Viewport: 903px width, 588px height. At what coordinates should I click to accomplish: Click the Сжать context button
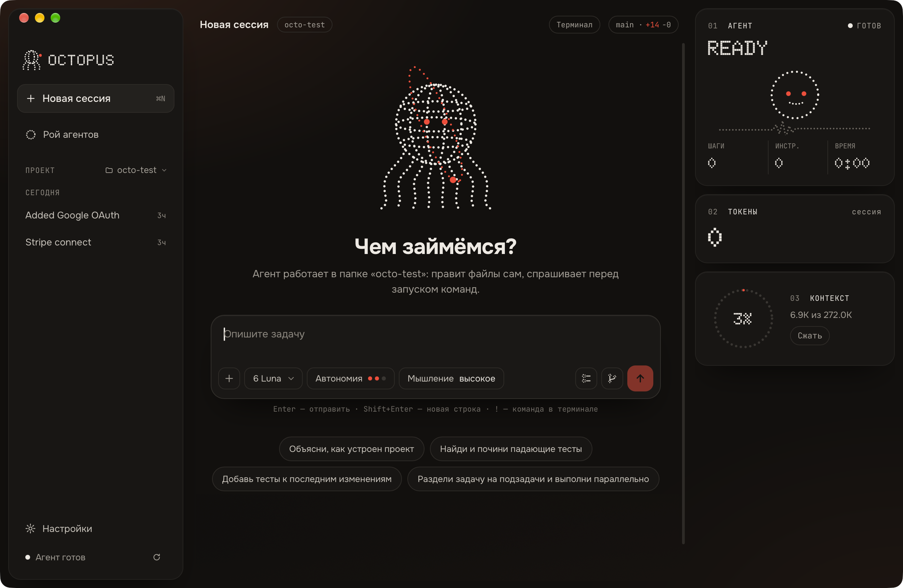pyautogui.click(x=810, y=336)
